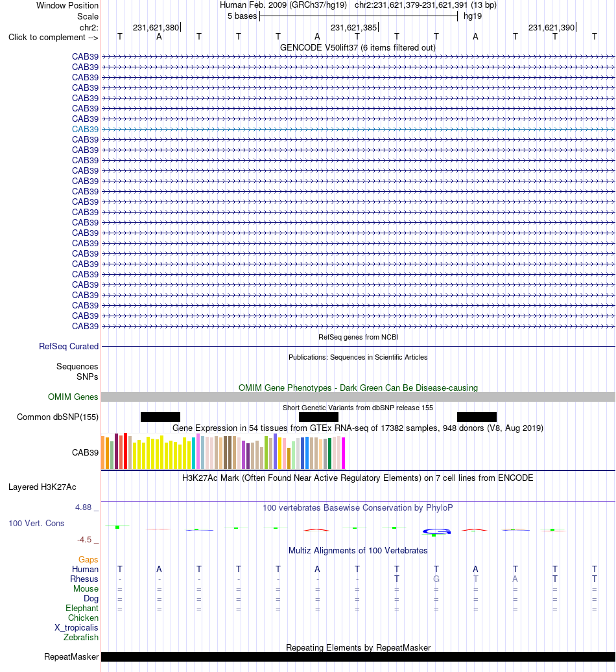Click the Mouse species label

click(86, 589)
